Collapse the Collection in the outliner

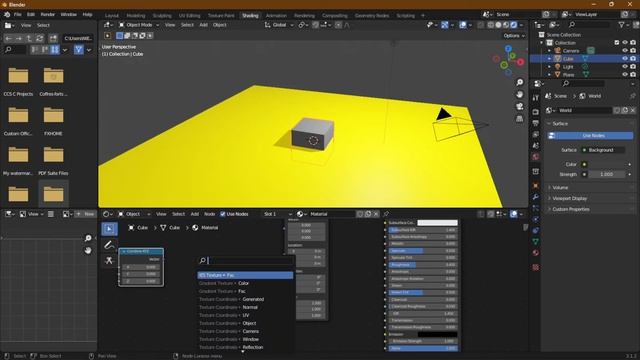point(542,42)
